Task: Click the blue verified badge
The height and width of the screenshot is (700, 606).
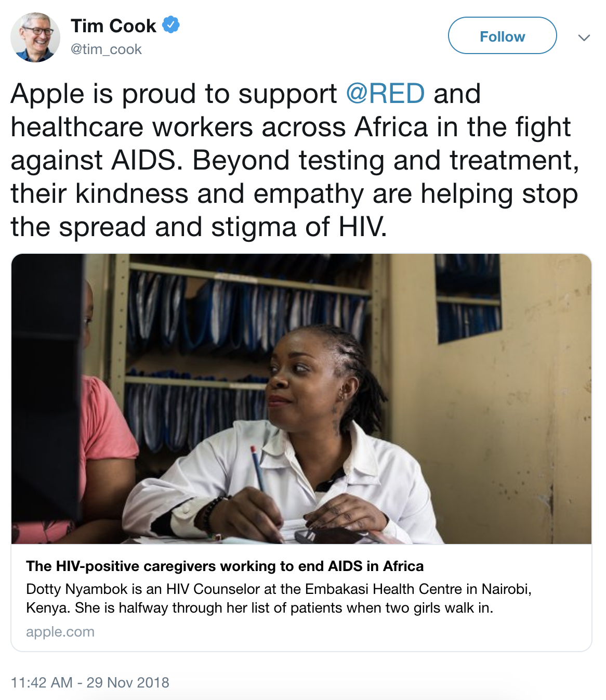Action: point(171,24)
